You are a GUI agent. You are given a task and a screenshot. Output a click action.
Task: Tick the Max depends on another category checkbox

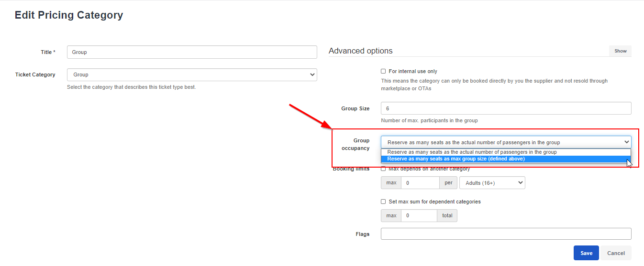pyautogui.click(x=383, y=169)
